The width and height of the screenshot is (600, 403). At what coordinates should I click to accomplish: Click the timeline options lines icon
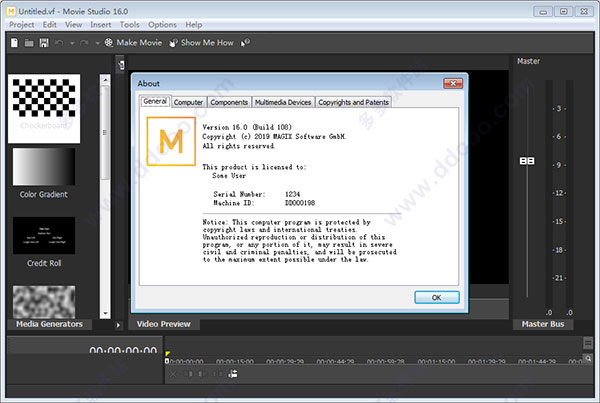click(x=588, y=343)
